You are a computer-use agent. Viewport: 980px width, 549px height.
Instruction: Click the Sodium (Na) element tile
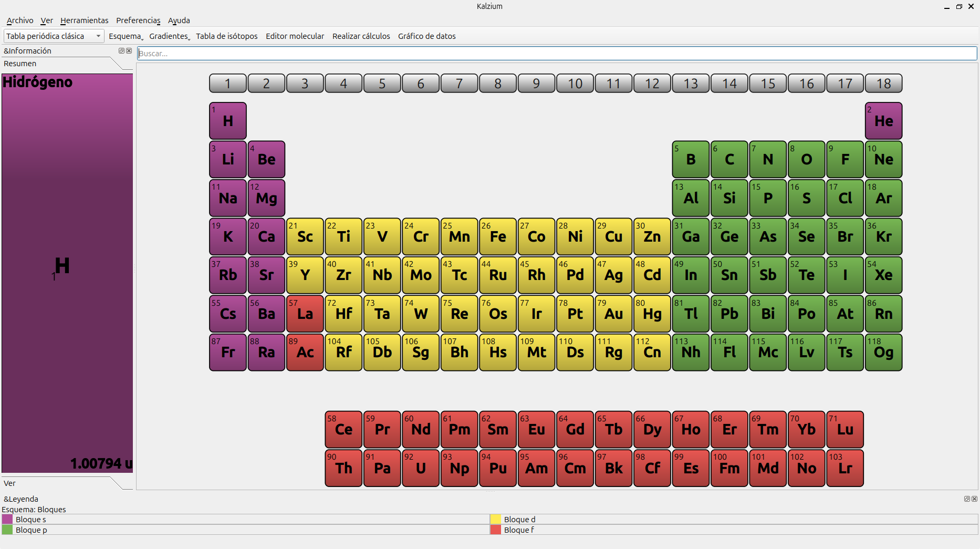228,198
